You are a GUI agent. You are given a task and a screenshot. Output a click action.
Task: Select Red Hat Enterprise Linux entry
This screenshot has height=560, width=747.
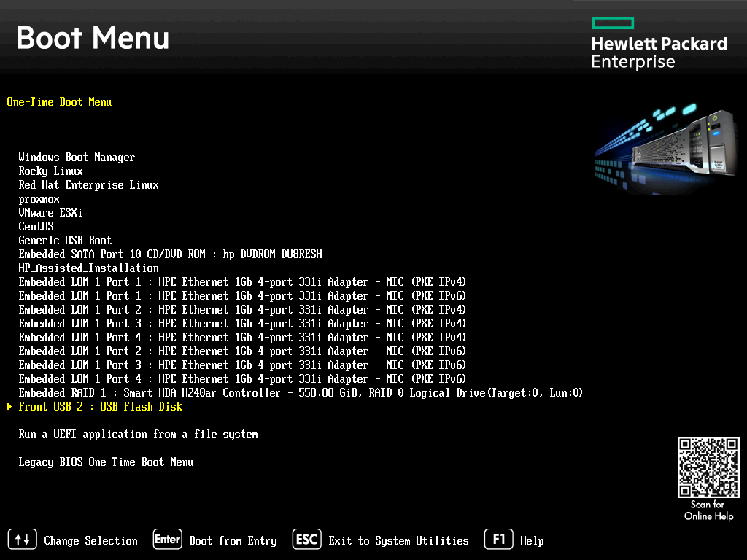coord(88,184)
